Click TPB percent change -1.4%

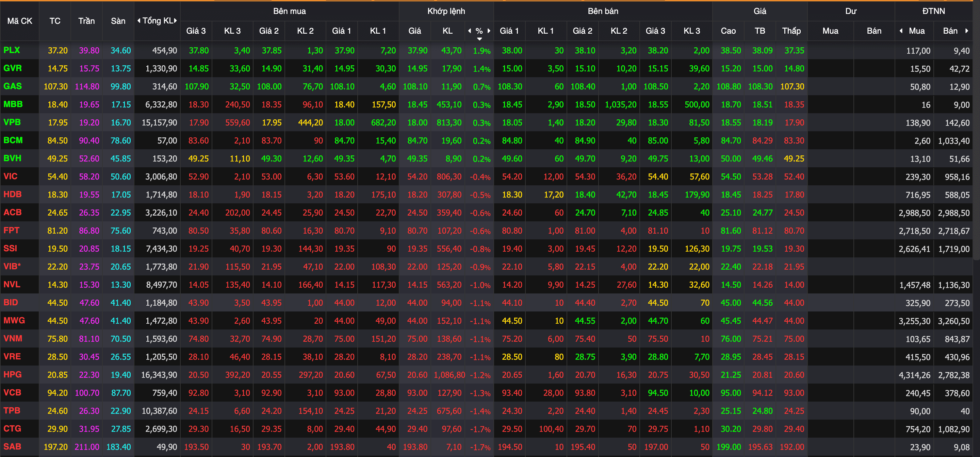(480, 411)
